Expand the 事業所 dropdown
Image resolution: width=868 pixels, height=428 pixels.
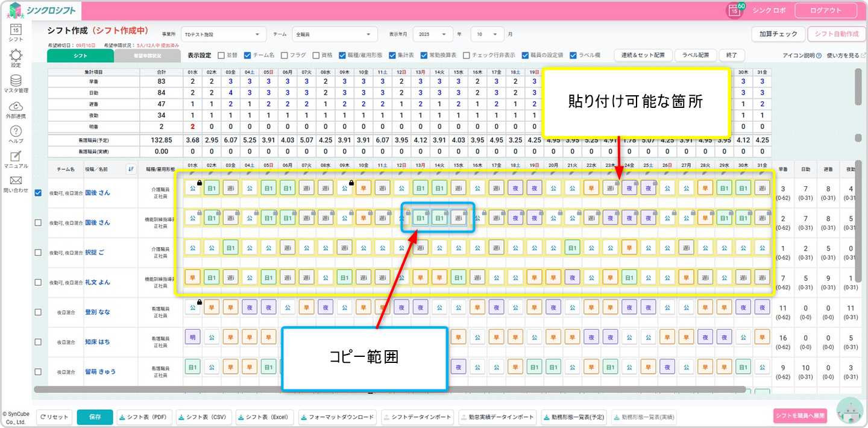pyautogui.click(x=223, y=34)
